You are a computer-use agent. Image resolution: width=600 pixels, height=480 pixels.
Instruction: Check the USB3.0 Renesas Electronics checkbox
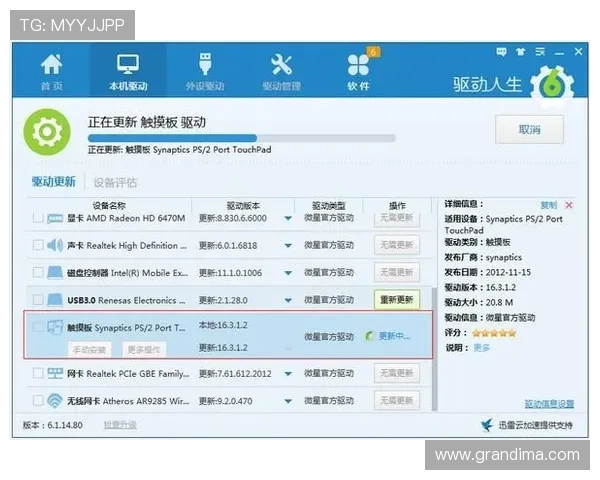[38, 300]
